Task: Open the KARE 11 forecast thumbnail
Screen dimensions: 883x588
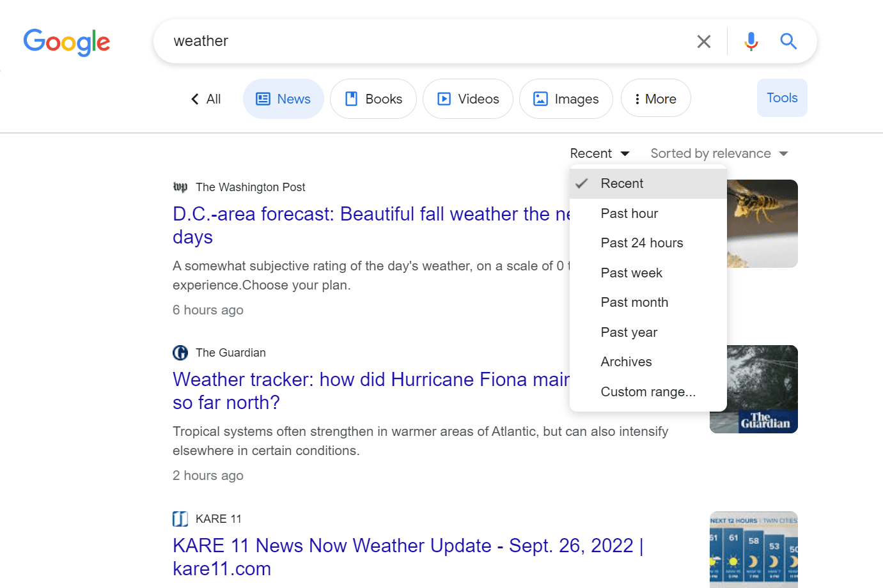Action: click(754, 550)
